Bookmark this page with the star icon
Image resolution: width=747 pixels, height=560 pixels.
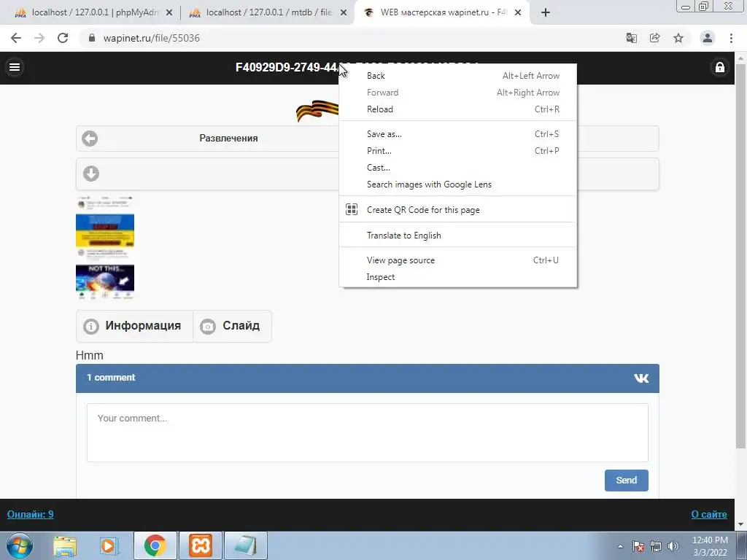tap(678, 38)
